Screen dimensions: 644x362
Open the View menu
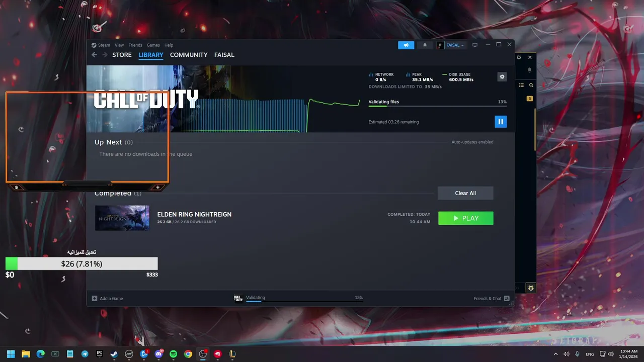coord(119,45)
